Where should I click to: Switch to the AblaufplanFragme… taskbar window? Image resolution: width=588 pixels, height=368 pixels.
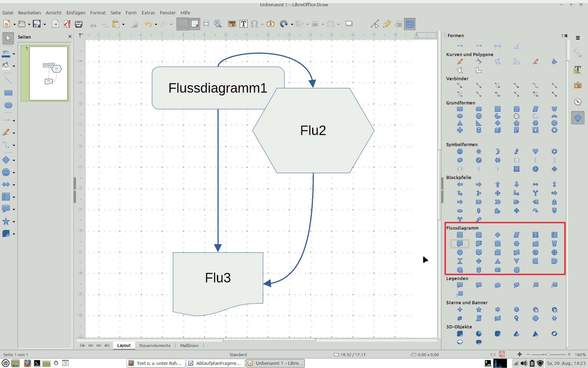coord(215,363)
